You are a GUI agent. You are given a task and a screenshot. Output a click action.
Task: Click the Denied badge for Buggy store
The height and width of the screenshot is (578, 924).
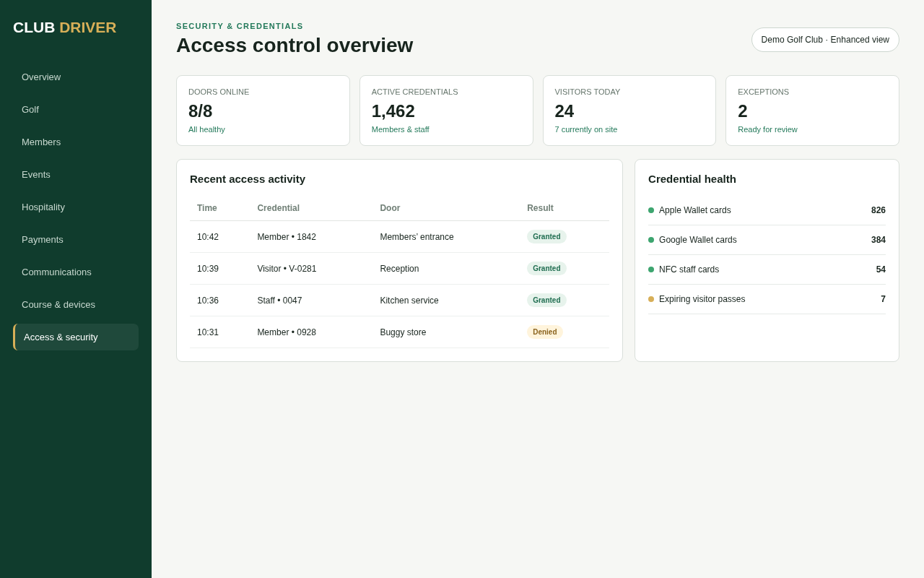(x=545, y=332)
